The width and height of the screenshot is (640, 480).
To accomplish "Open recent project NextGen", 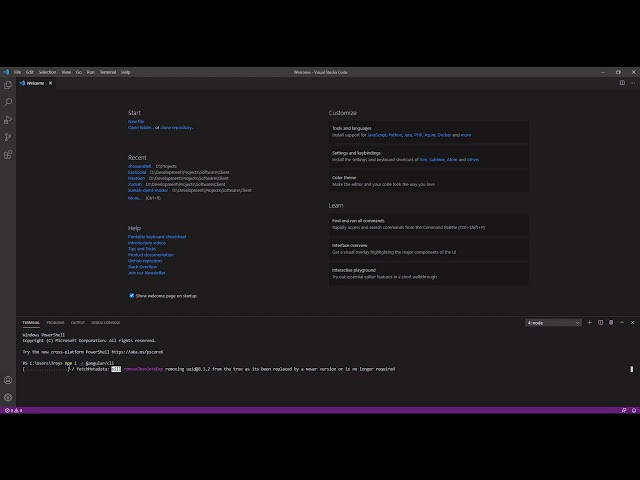I will [x=136, y=178].
